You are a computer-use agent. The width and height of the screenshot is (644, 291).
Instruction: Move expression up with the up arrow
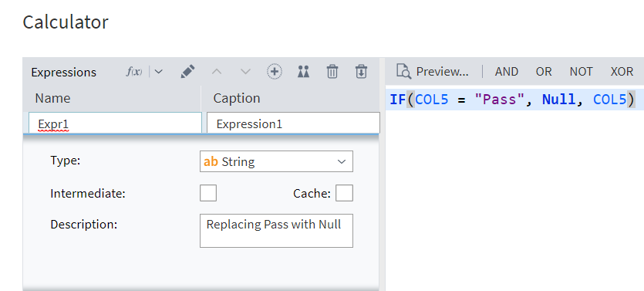point(217,72)
